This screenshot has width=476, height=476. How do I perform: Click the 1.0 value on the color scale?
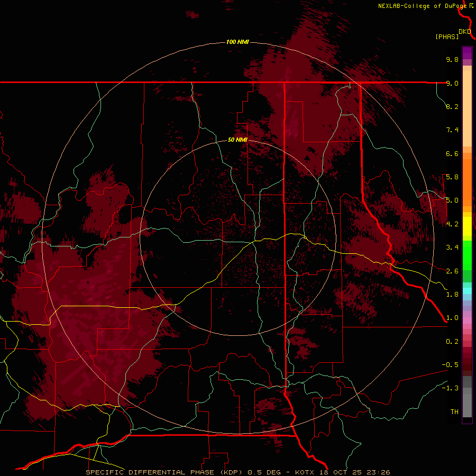[452, 318]
